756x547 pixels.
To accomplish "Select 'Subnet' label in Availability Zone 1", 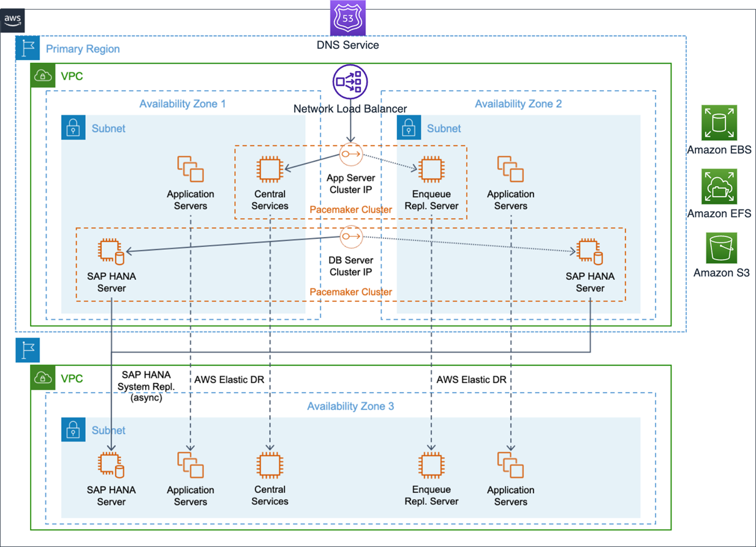I will [x=108, y=128].
